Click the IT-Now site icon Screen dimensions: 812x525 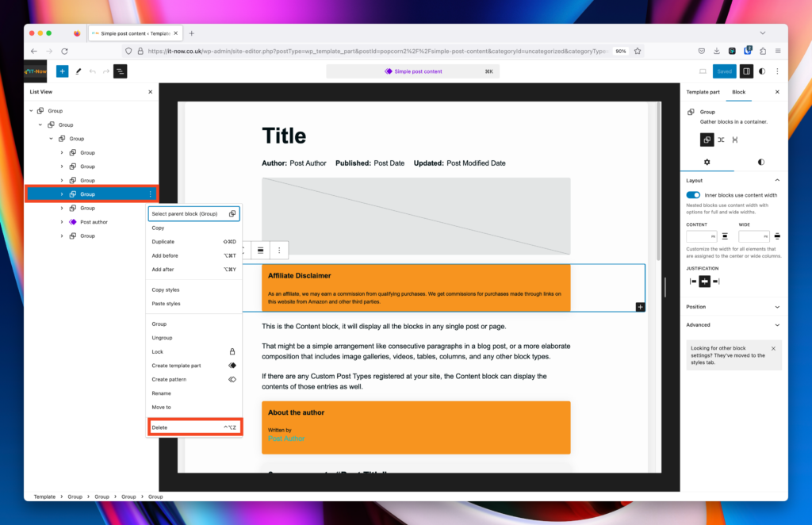point(35,71)
